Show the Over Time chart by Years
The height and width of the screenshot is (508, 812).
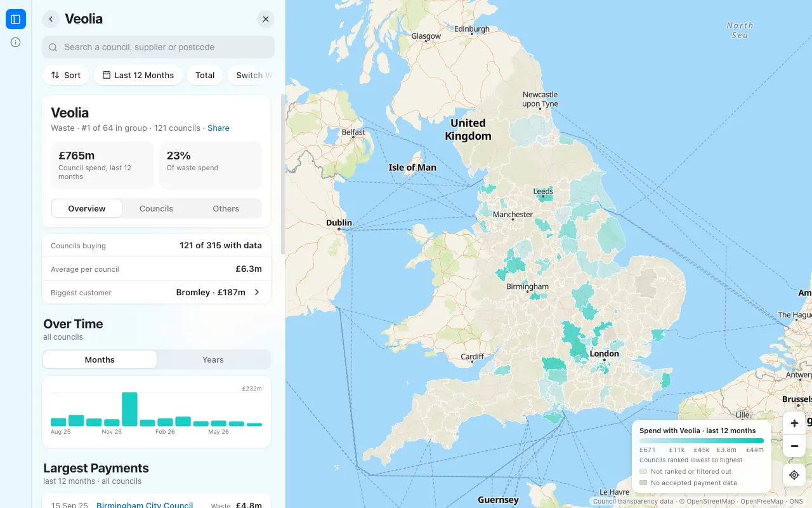click(x=213, y=359)
